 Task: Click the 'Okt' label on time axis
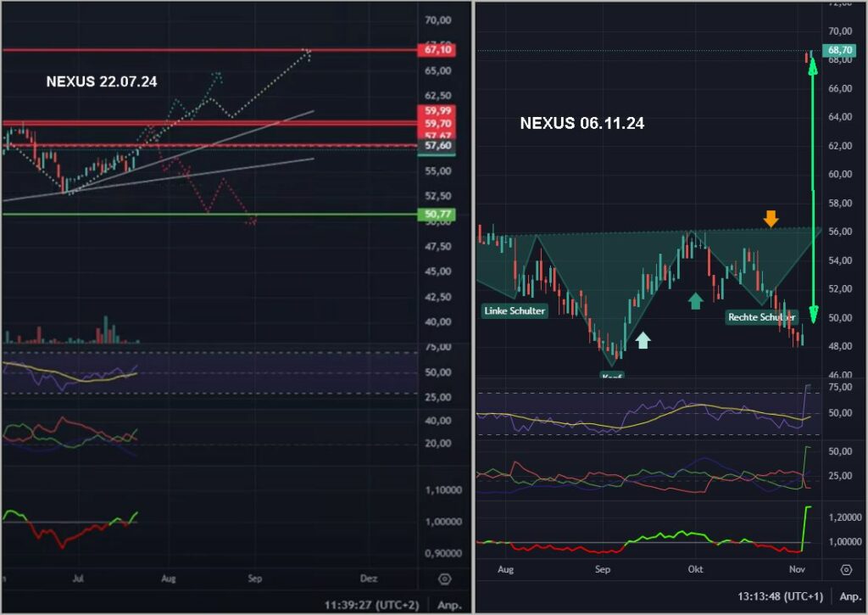click(x=696, y=569)
